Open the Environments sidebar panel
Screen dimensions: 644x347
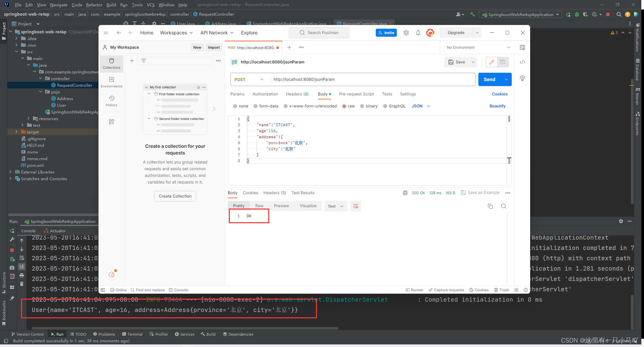pyautogui.click(x=112, y=82)
